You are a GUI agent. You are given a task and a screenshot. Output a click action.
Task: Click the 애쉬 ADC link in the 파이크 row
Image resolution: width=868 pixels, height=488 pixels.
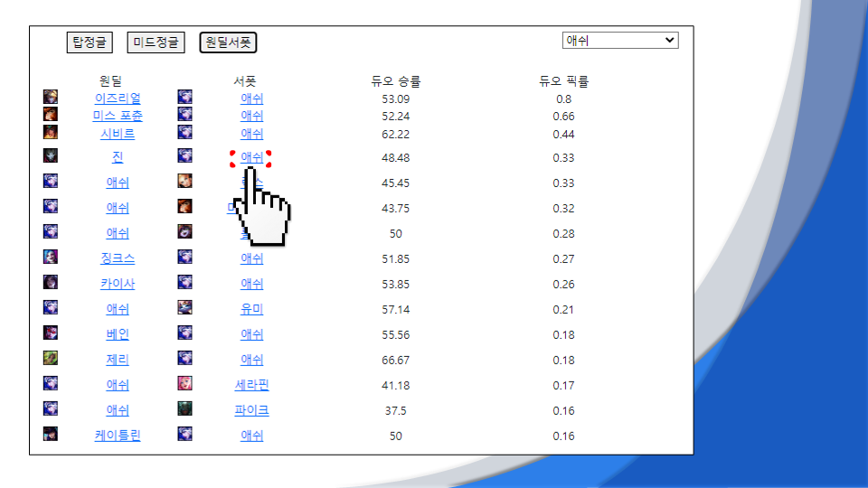point(118,410)
